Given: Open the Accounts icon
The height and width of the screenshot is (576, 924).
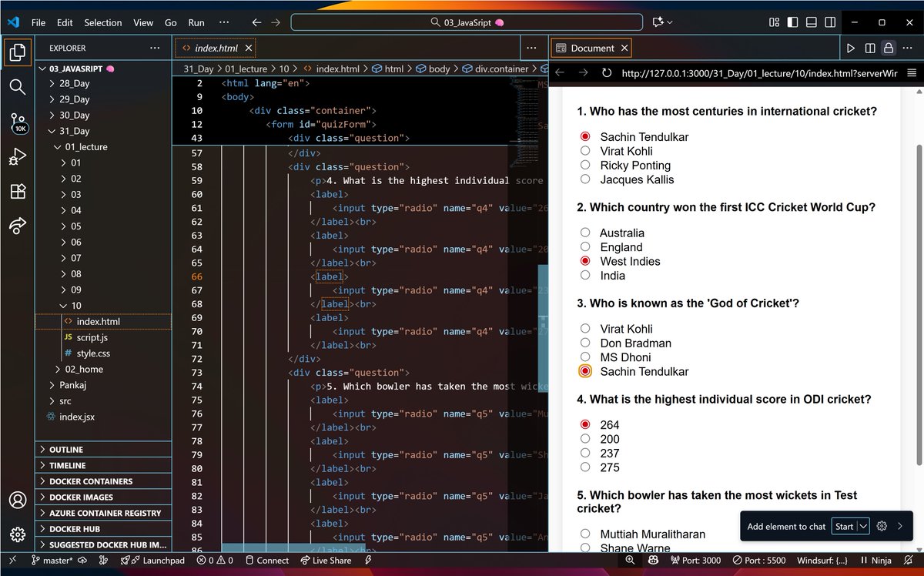Looking at the screenshot, I should tap(17, 500).
